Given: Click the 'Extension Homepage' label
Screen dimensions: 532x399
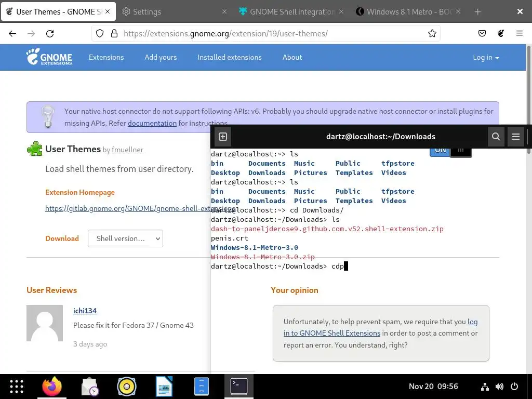Looking at the screenshot, I should [79, 192].
